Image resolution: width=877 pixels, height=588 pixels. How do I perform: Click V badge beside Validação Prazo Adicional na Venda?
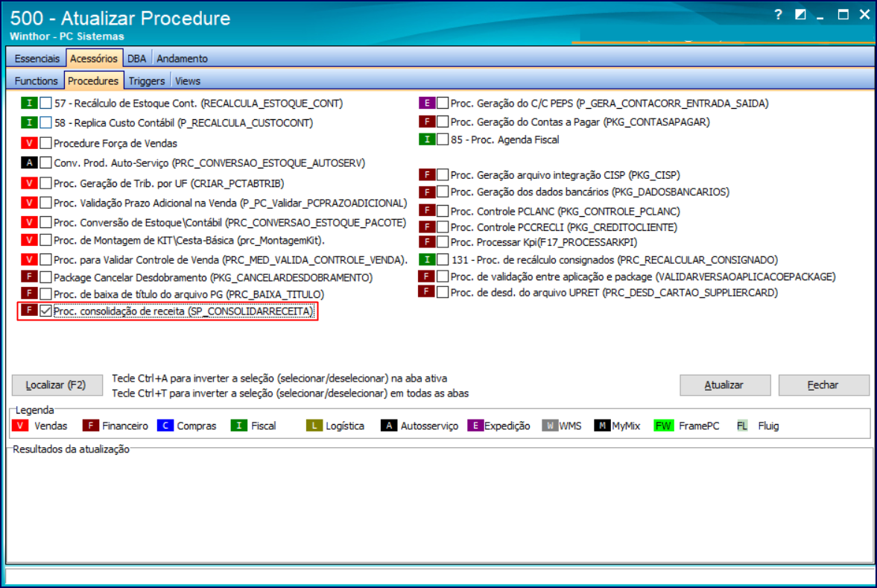pos(29,203)
